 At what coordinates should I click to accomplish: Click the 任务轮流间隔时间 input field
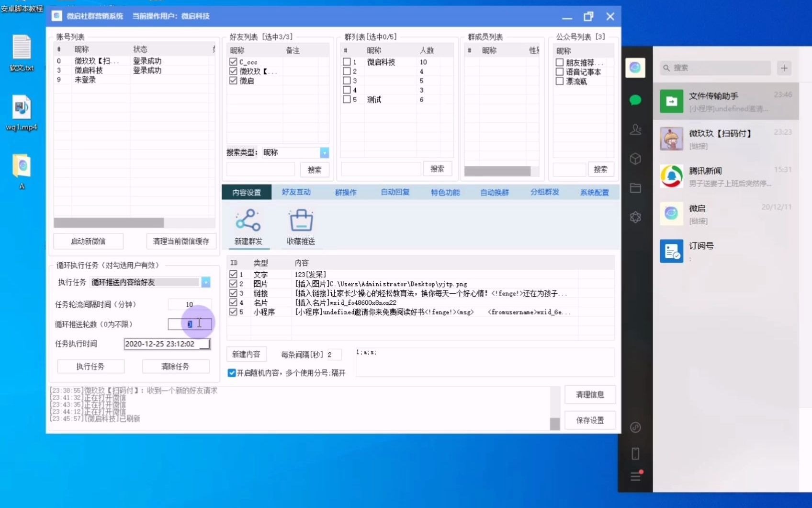(x=190, y=304)
